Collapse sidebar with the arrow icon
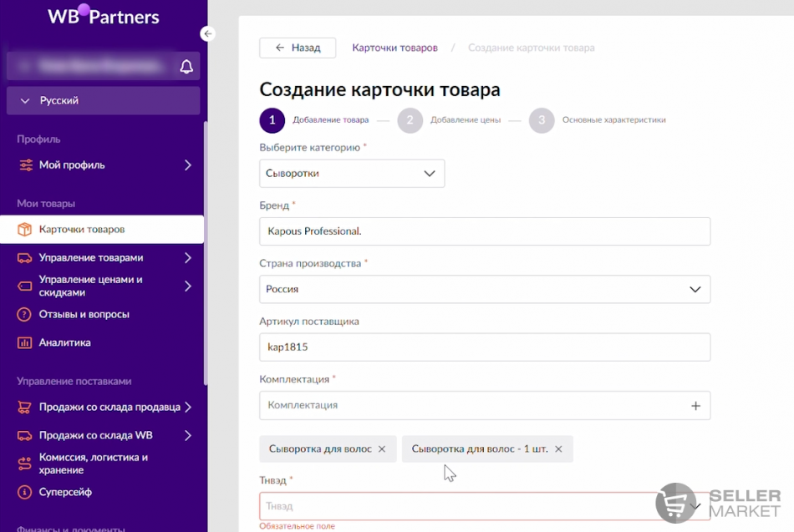 coord(208,33)
